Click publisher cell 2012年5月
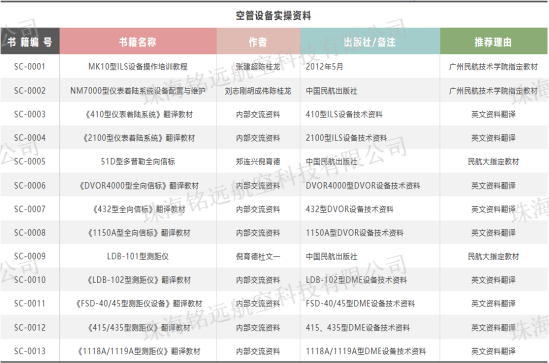This screenshot has height=363, width=549. pos(324,67)
